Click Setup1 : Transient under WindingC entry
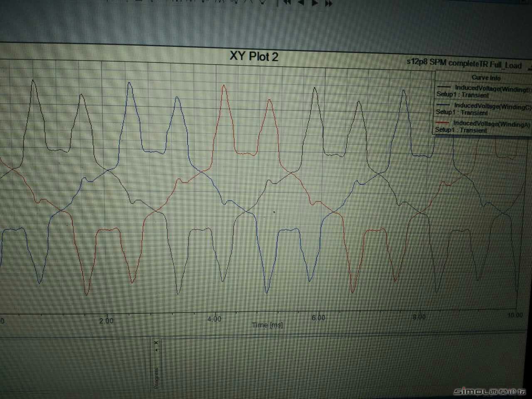 (462, 112)
